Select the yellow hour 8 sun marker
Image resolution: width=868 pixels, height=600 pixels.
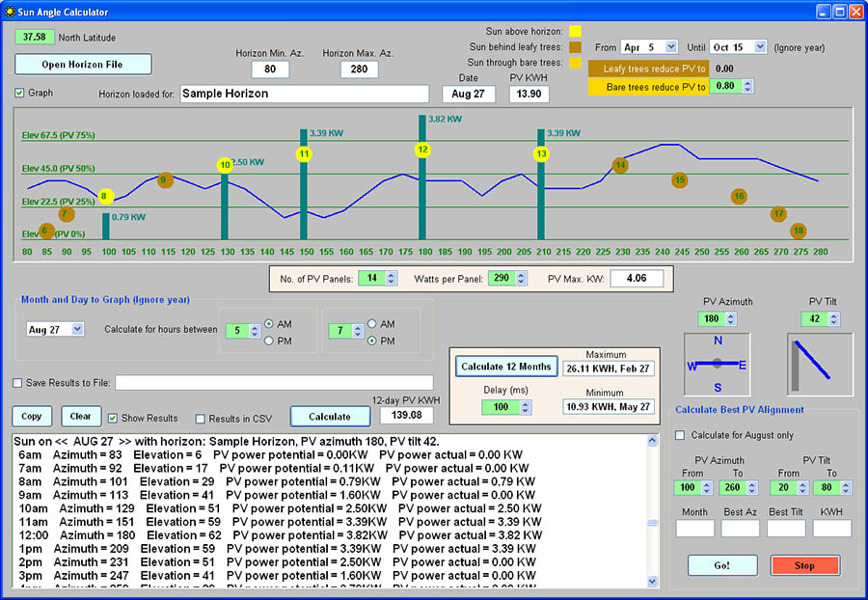105,196
